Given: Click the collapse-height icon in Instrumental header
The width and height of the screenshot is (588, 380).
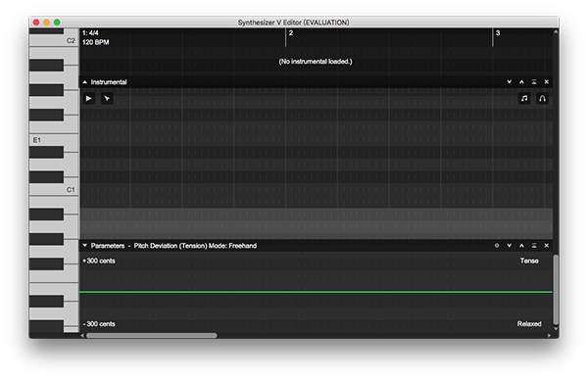Looking at the screenshot, I should (534, 82).
